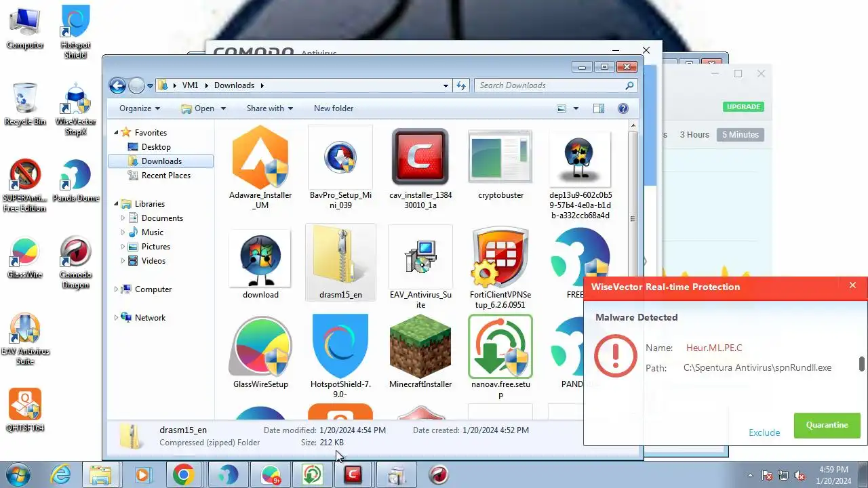Click UPGRADE button in background window

click(744, 106)
